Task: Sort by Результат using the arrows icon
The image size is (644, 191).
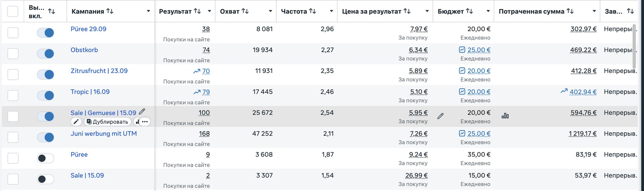Action: click(x=197, y=11)
